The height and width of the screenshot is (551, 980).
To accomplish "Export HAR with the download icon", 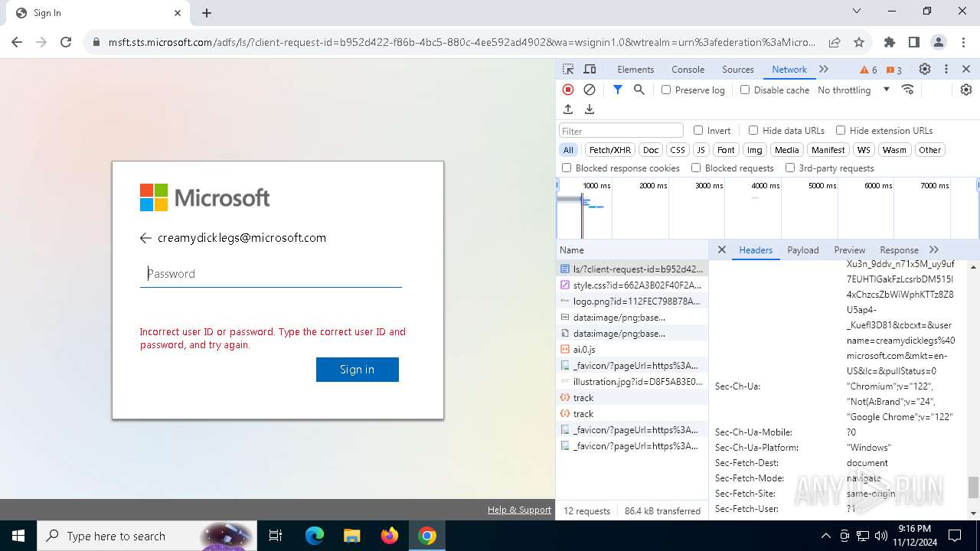I will coord(590,109).
